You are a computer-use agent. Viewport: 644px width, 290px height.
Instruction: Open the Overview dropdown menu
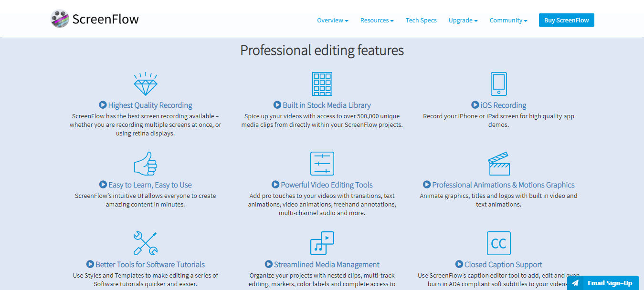(x=333, y=20)
